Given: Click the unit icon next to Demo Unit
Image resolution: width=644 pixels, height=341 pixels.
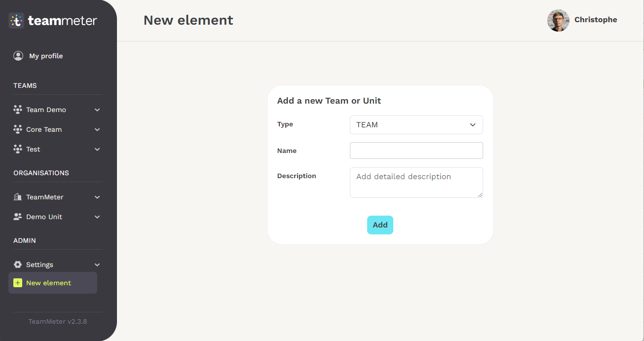Looking at the screenshot, I should [18, 217].
